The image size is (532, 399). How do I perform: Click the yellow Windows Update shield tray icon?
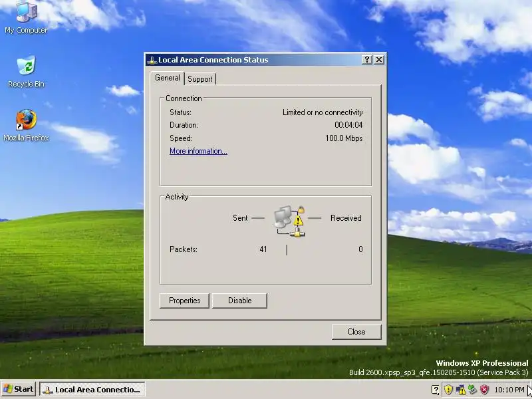tap(448, 390)
